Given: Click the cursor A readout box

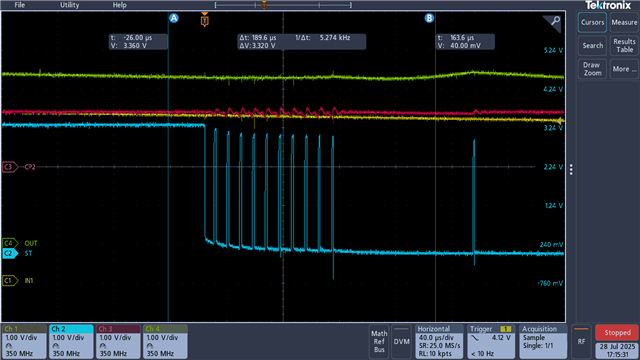Looking at the screenshot, I should click(138, 42).
